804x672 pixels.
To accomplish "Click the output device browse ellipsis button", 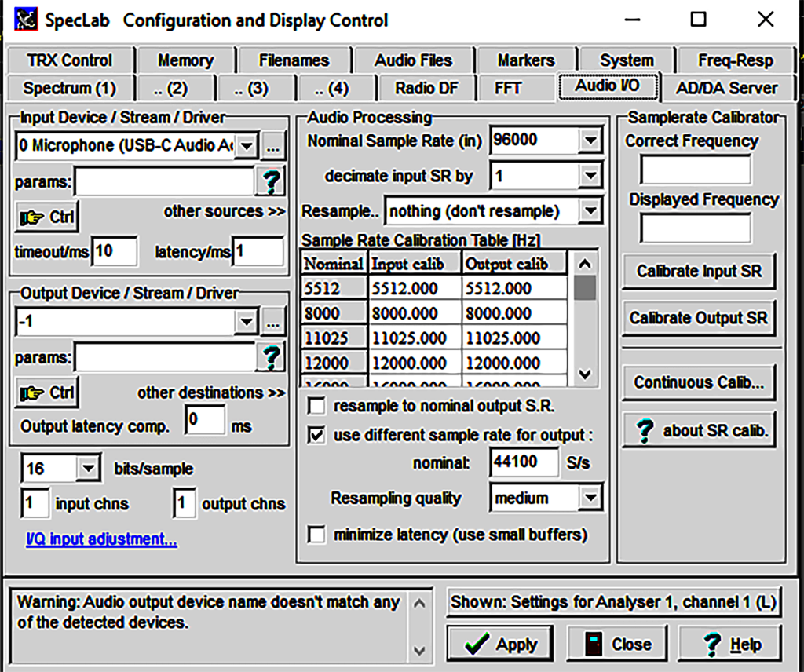I will [x=272, y=322].
